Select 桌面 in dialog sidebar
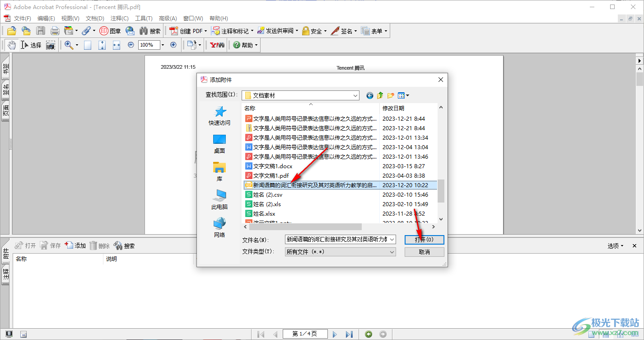 tap(219, 144)
